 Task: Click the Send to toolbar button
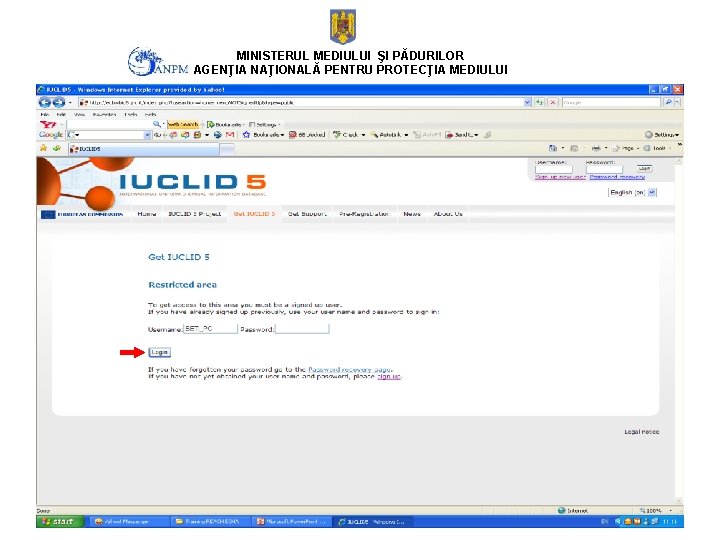pyautogui.click(x=462, y=135)
